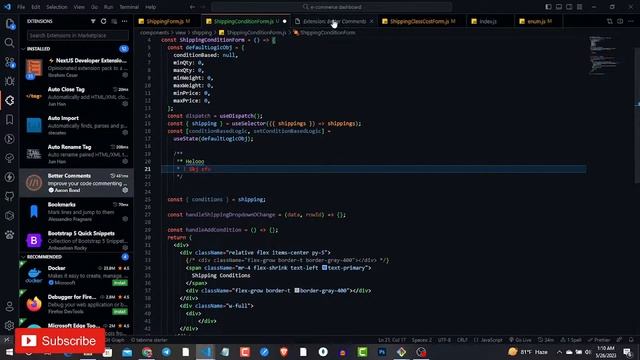Collapse the INSTALLED extensions section
640x360 pixels.
(76, 49)
